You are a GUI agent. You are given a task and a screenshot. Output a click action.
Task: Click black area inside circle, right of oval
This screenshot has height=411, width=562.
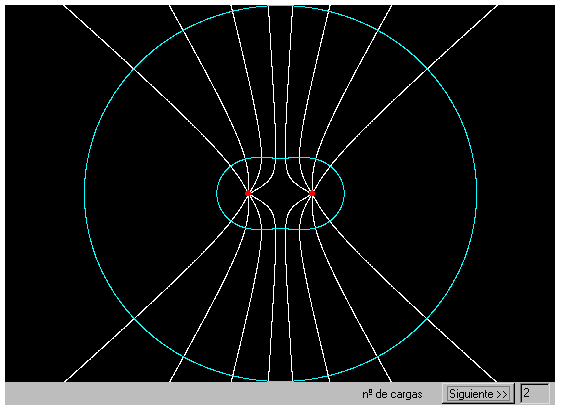click(409, 193)
